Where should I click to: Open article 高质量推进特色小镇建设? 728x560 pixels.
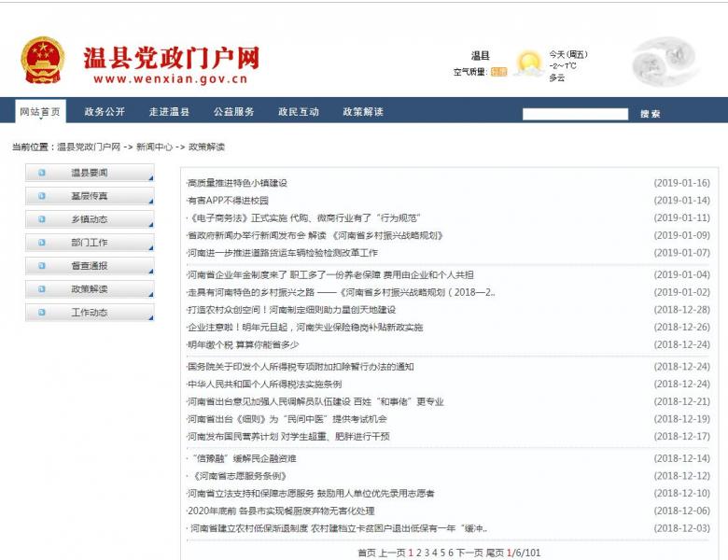click(x=237, y=183)
